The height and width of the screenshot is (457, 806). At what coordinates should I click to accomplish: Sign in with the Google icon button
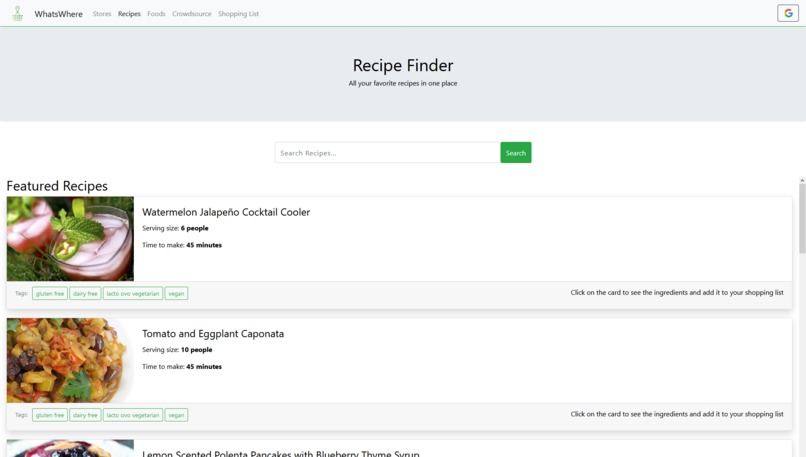tap(787, 13)
